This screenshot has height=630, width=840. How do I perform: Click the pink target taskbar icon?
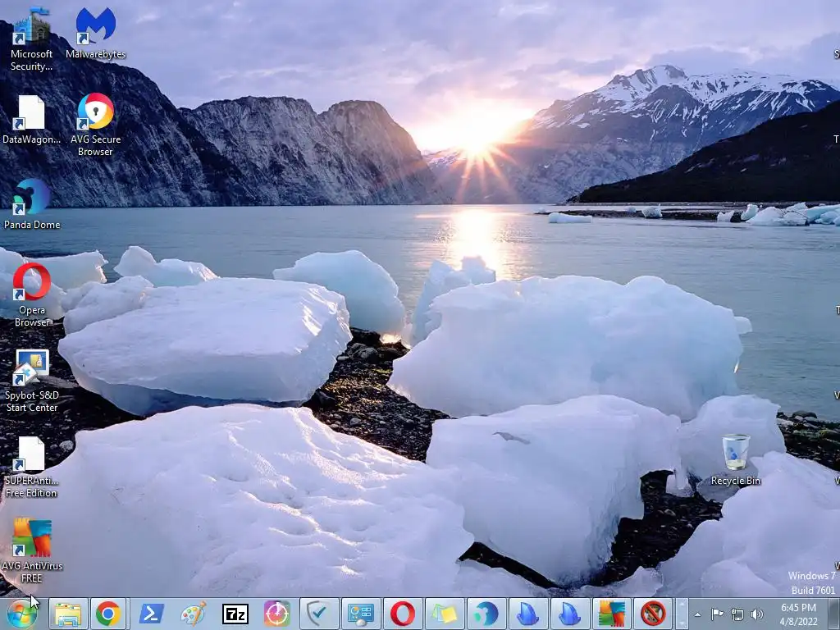click(x=277, y=614)
